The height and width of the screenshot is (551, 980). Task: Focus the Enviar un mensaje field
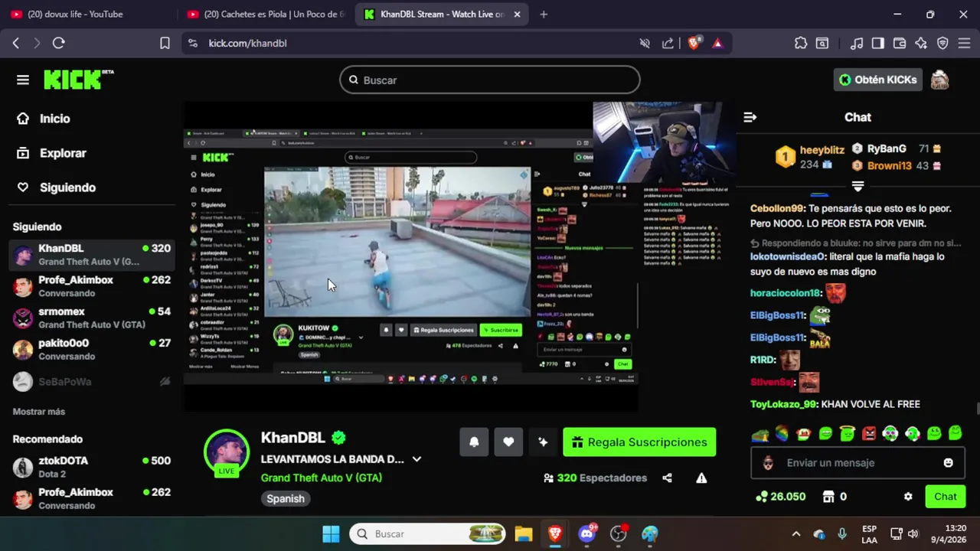pyautogui.click(x=857, y=463)
